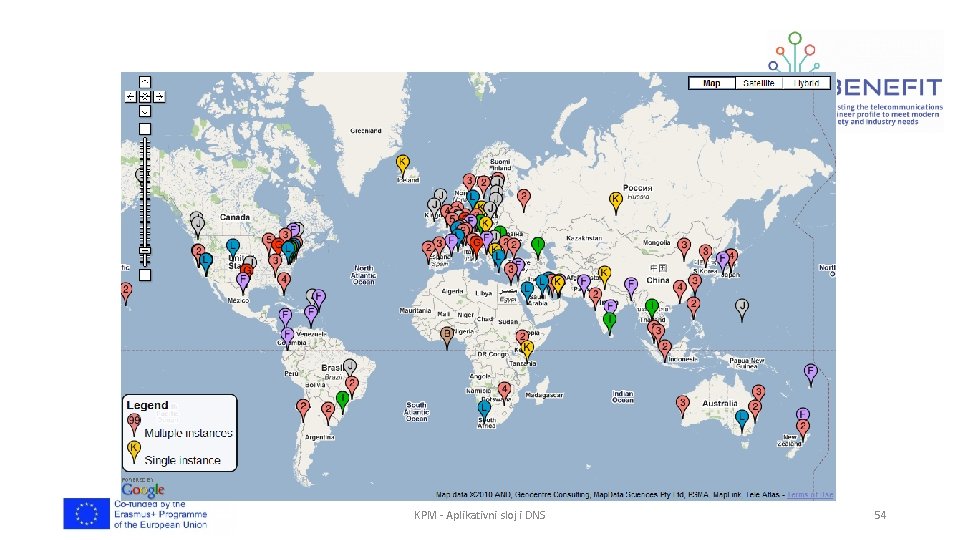The width and height of the screenshot is (960, 540).
Task: Click the Single instance legend marker
Action: pyautogui.click(x=133, y=452)
